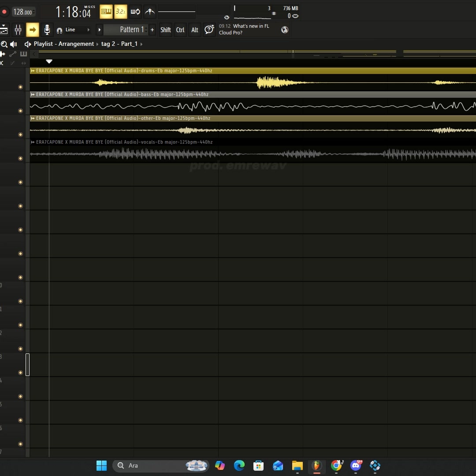Click the left scroll arrow of timeline scrollbar

34,54
